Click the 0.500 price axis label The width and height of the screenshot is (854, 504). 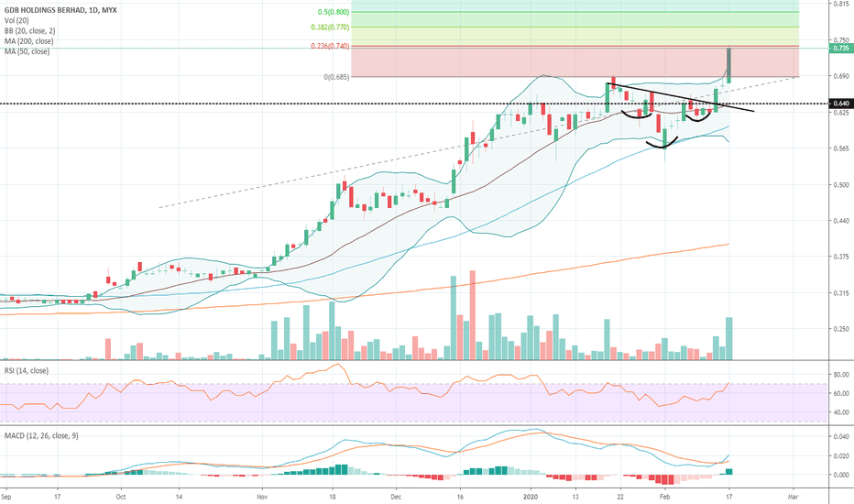click(x=841, y=185)
